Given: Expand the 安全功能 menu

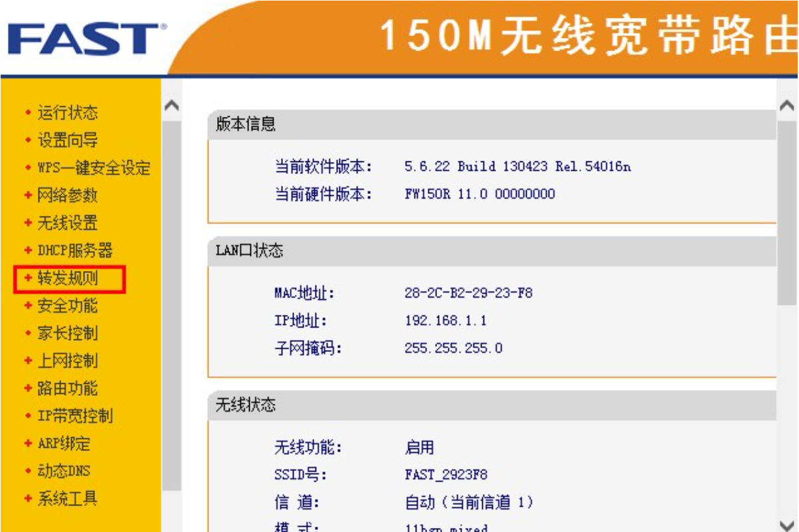Looking at the screenshot, I should (x=67, y=306).
